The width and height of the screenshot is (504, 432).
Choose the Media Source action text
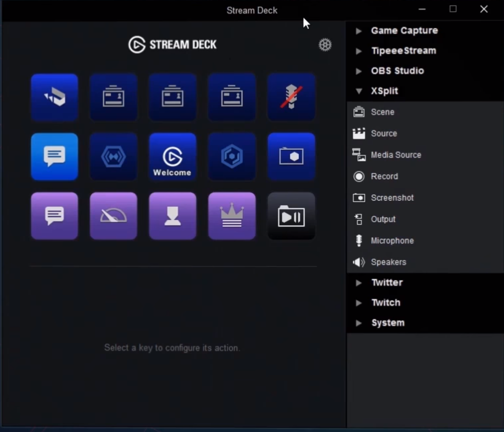click(396, 155)
